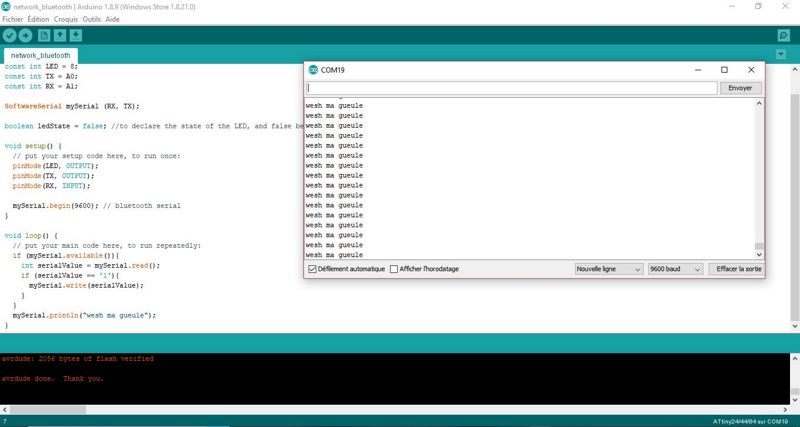This screenshot has width=800, height=427.
Task: Open a sketch using the Open icon
Action: click(60, 35)
